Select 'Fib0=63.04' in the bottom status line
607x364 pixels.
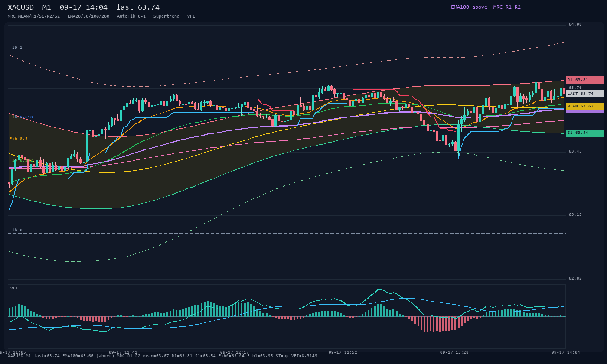click(x=232, y=356)
